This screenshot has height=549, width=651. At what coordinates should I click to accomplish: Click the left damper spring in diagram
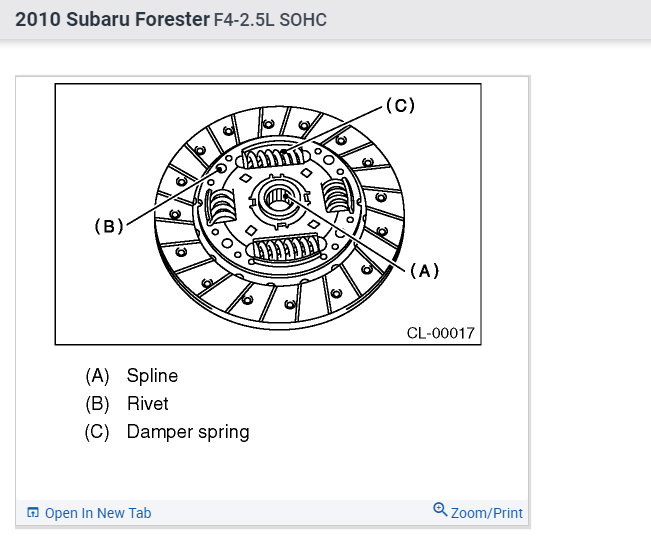pyautogui.click(x=221, y=204)
